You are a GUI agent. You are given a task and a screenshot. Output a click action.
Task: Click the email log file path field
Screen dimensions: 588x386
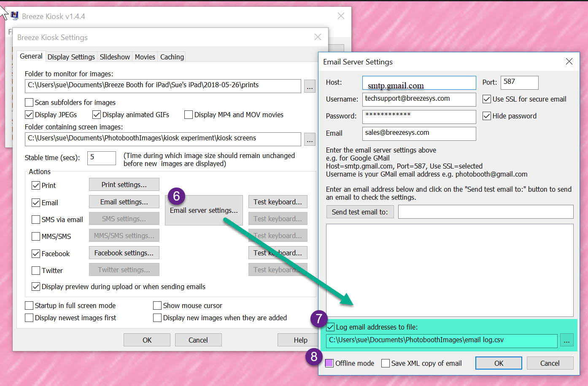point(442,340)
